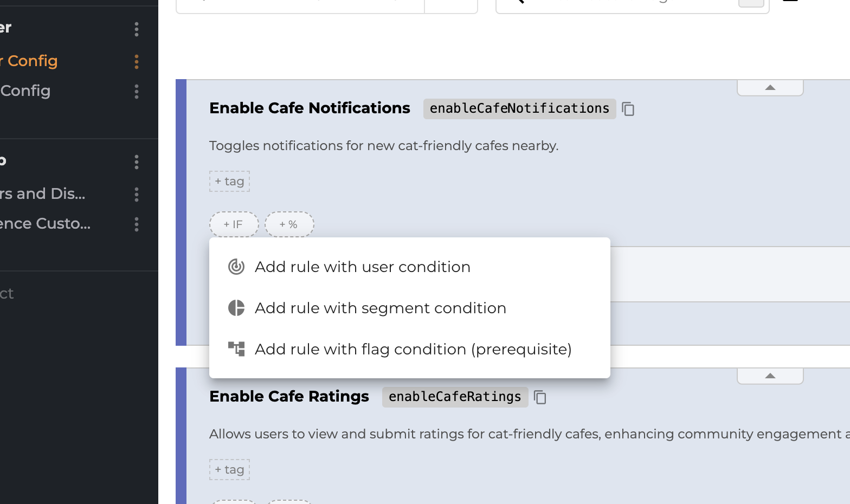Click the flag prerequisite hierarchy icon
850x504 pixels.
click(236, 349)
